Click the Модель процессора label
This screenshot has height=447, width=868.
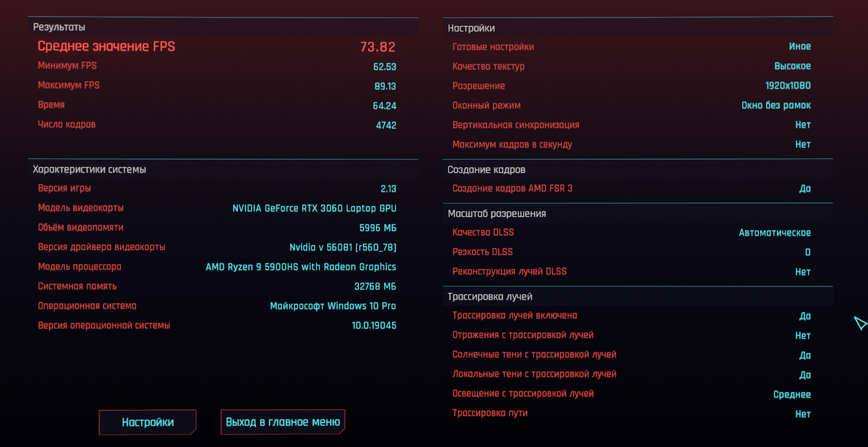tap(80, 266)
